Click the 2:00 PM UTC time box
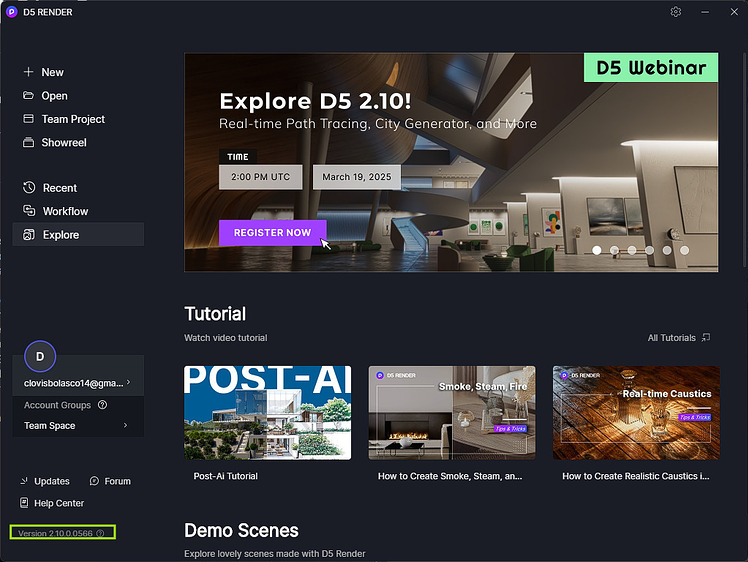 click(x=260, y=177)
